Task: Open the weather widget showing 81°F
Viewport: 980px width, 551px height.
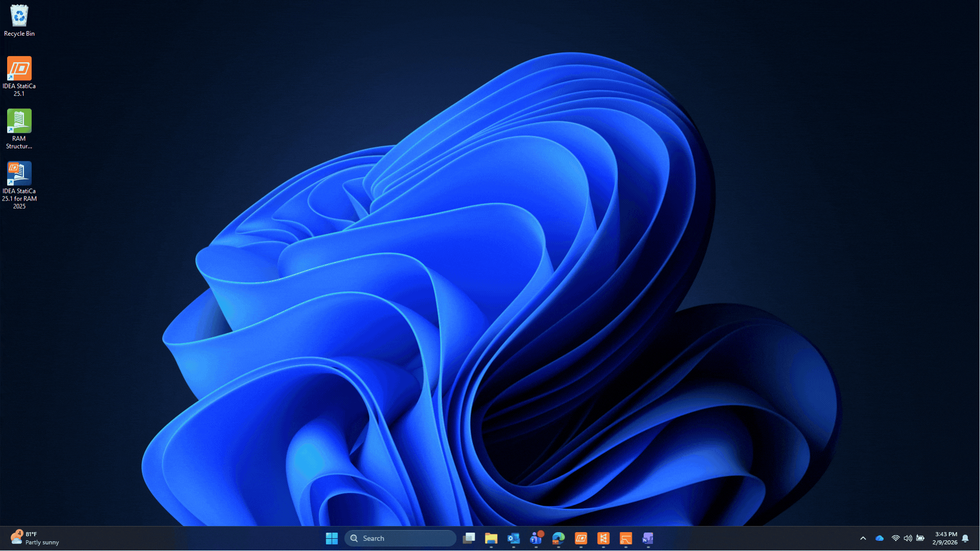Action: coord(35,538)
